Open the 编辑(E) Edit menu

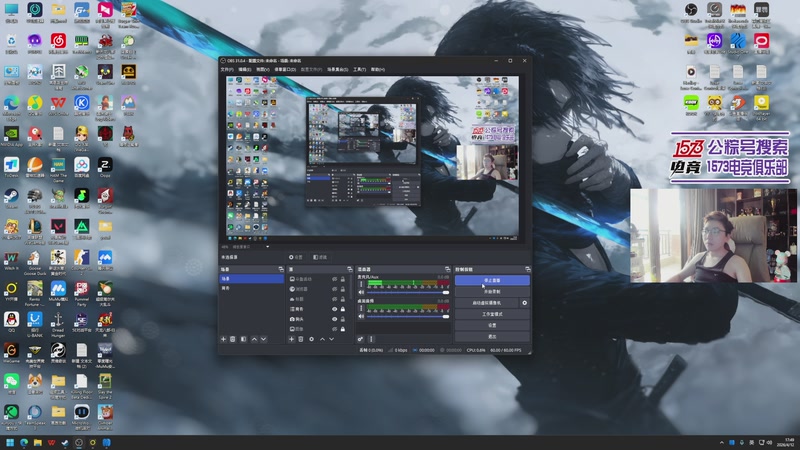point(245,69)
